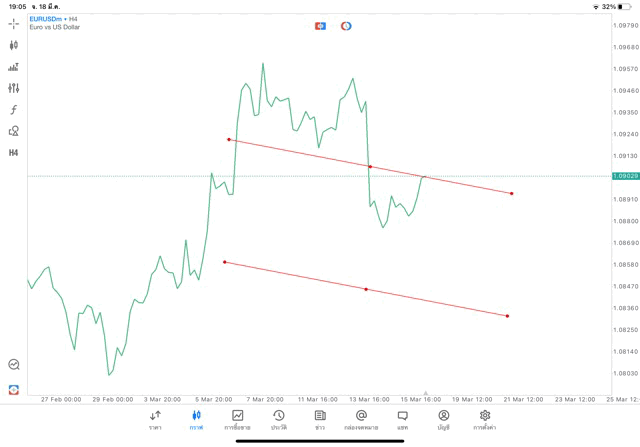Tap the function (f) indicator icon
This screenshot has height=447, width=640.
tap(14, 110)
